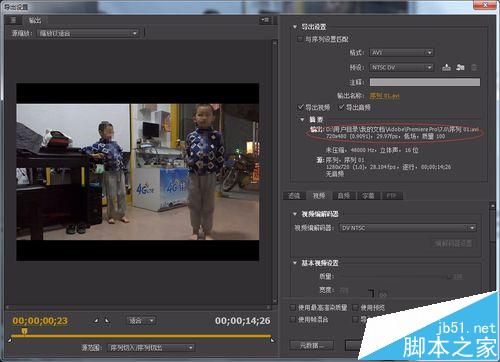Open the 视频编解码器 DV NTSC dropdown

(408, 228)
